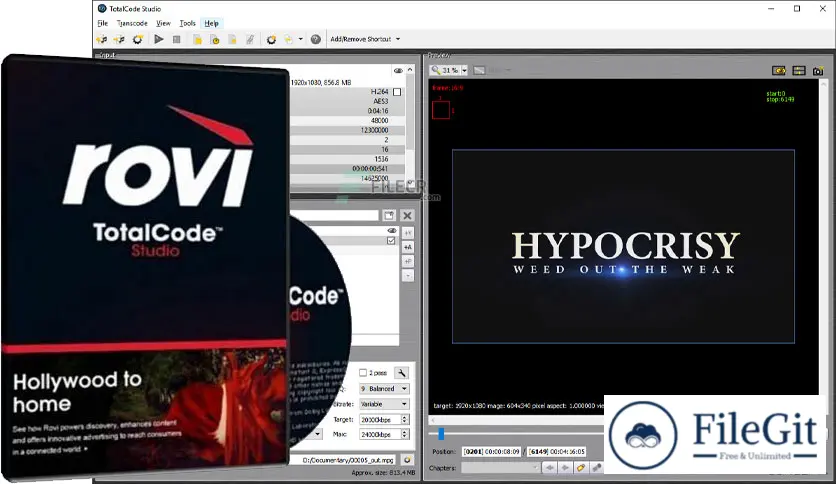Take a snapshot with the camera icon
The height and width of the screenshot is (484, 836).
(x=818, y=71)
